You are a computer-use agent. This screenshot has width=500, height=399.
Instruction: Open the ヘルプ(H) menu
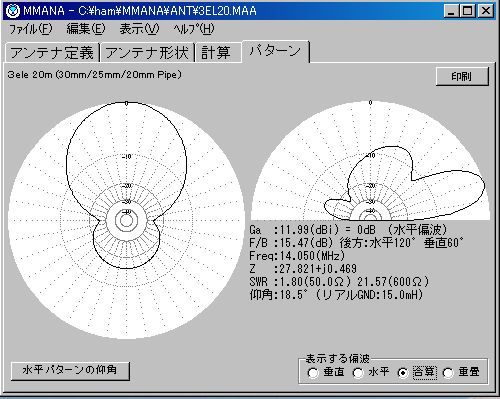tap(194, 29)
